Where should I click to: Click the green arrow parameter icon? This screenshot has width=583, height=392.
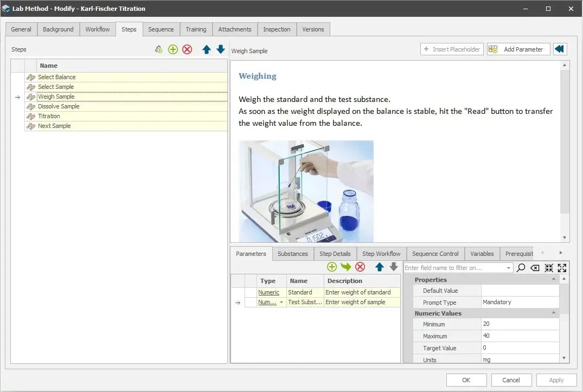click(x=346, y=267)
